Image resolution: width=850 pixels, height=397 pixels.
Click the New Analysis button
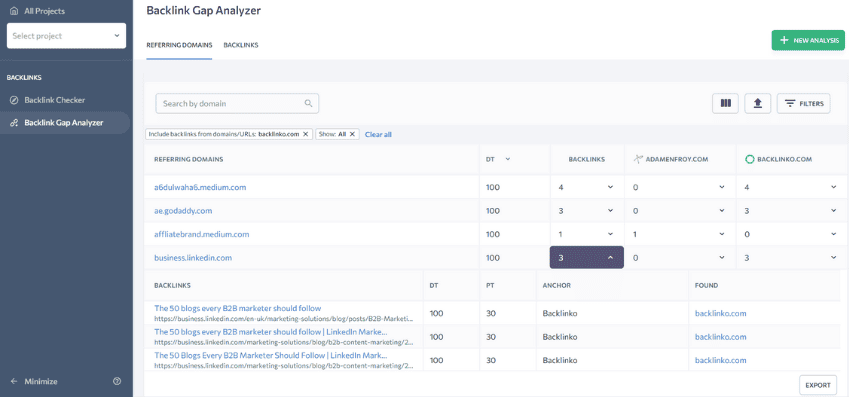click(808, 40)
